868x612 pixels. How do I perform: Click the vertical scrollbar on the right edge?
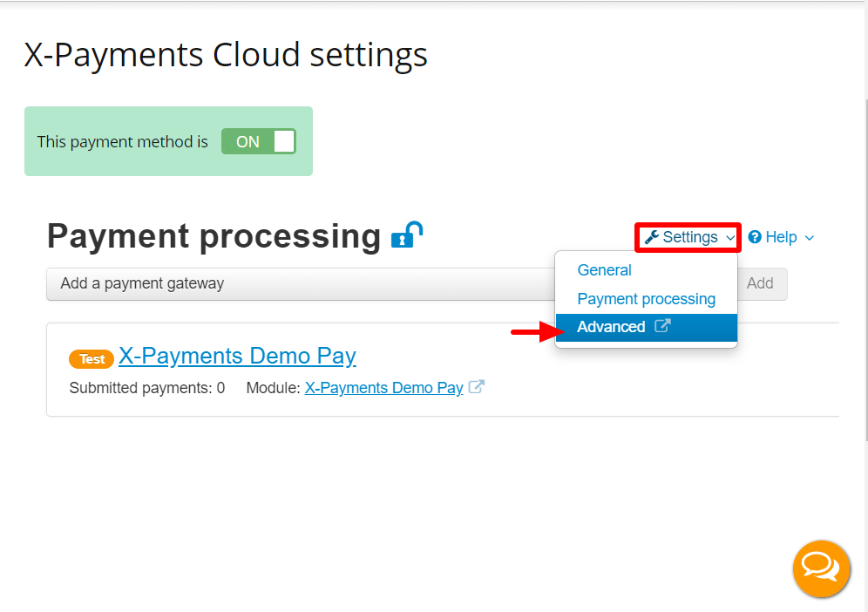(x=865, y=266)
